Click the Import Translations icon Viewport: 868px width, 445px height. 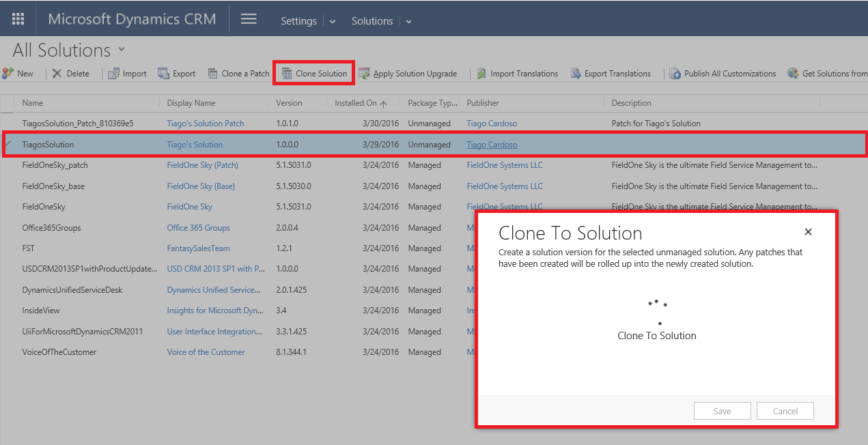pos(481,73)
